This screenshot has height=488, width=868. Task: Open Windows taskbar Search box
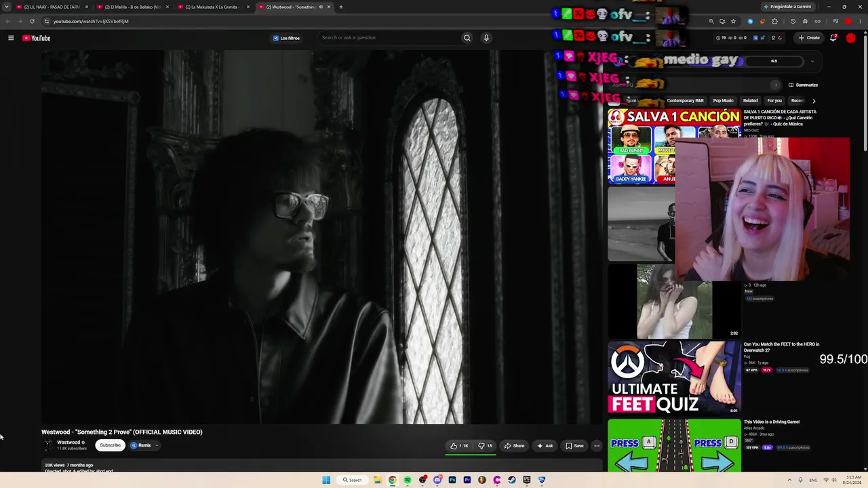(x=352, y=480)
